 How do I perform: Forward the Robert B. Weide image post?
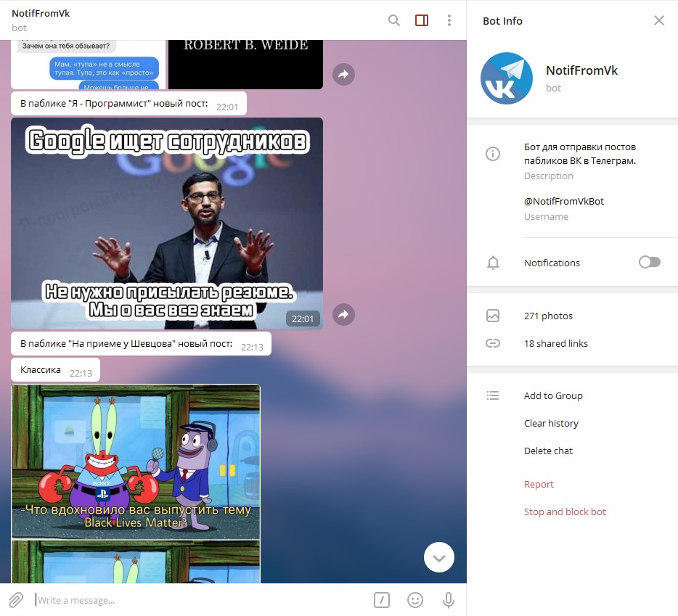coord(343,74)
